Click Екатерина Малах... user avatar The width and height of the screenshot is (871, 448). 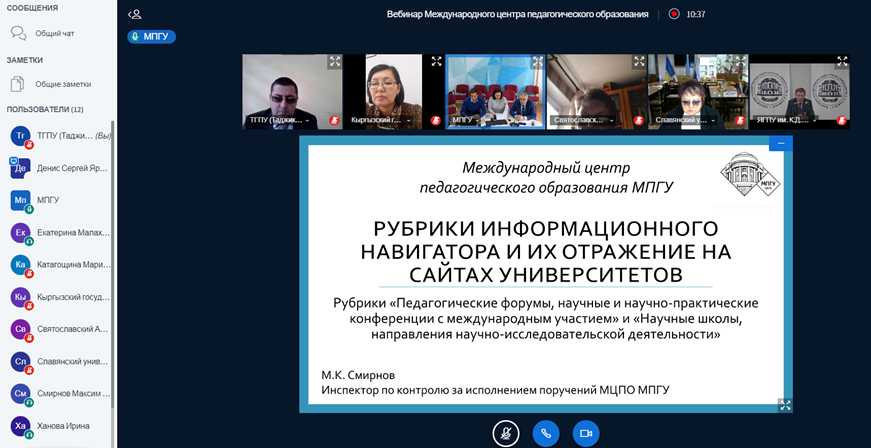pos(21,233)
